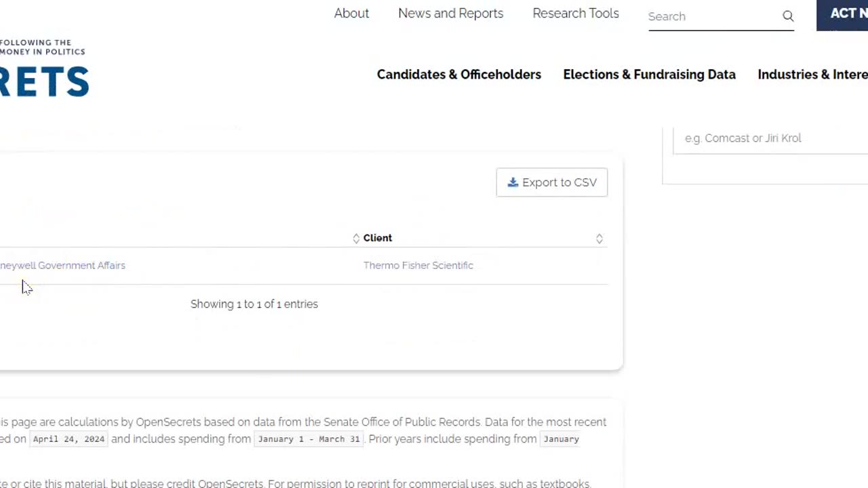868x488 pixels.
Task: Sort table by Client column header
Action: (378, 238)
